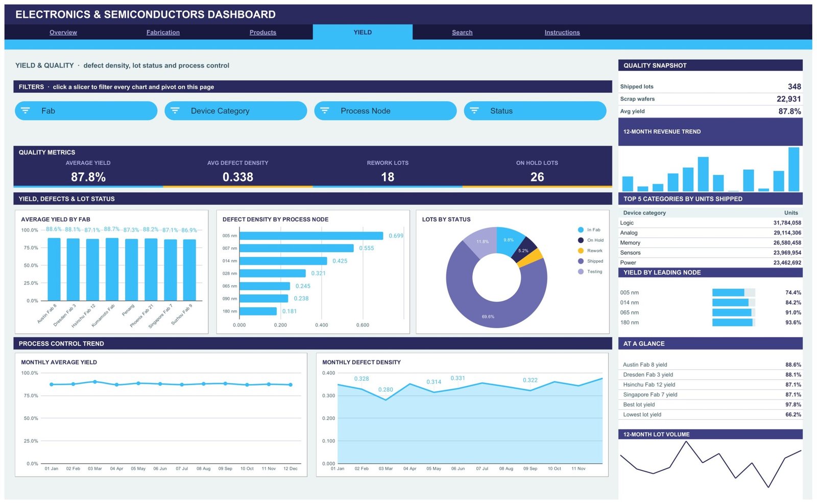Click the 180 nm leading node progress bar
This screenshot has width=817, height=504.
pyautogui.click(x=733, y=322)
